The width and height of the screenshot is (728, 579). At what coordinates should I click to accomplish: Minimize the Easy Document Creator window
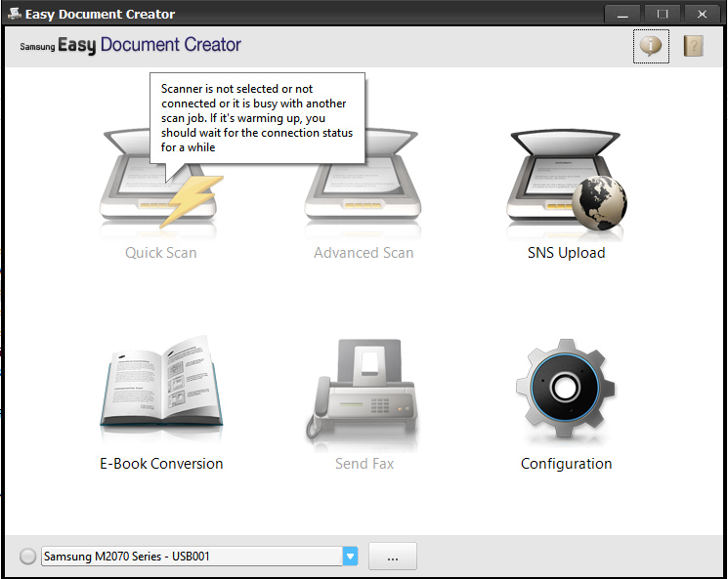pyautogui.click(x=622, y=15)
